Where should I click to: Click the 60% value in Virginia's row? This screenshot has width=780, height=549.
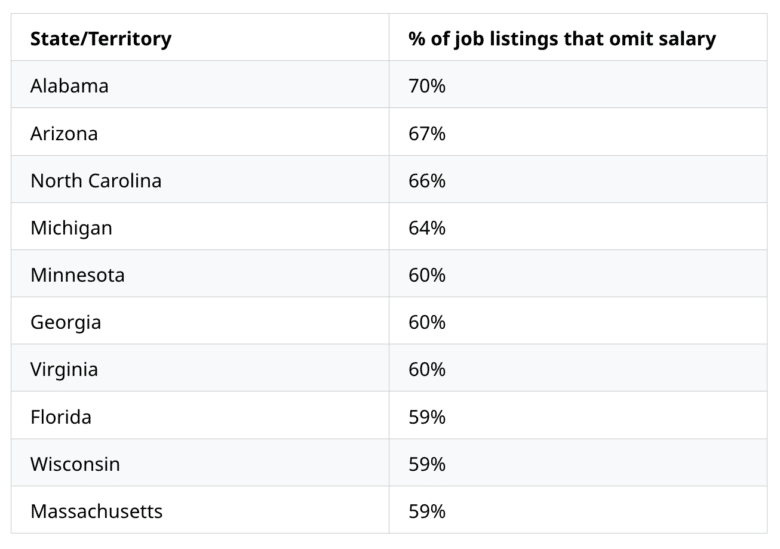[427, 370]
